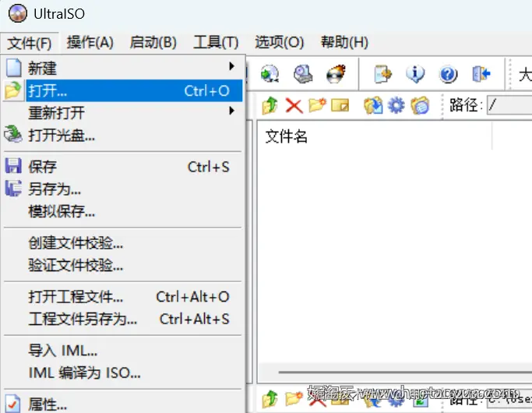Image resolution: width=532 pixels, height=413 pixels.
Task: Open the 工具(T) menu
Action: pyautogui.click(x=216, y=42)
